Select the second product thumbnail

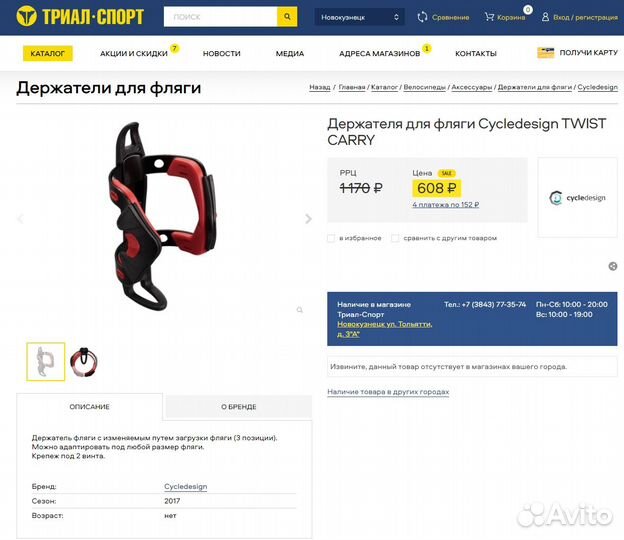pos(84,361)
